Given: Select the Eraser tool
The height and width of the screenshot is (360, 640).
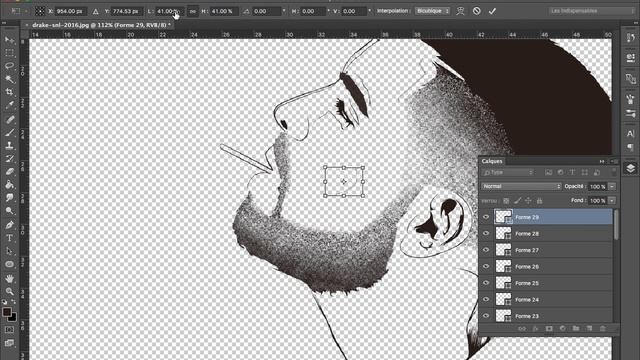Looking at the screenshot, I should [9, 171].
